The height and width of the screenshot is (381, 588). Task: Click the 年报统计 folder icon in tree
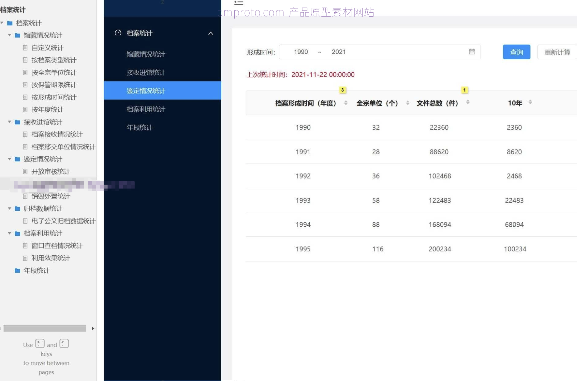point(18,270)
